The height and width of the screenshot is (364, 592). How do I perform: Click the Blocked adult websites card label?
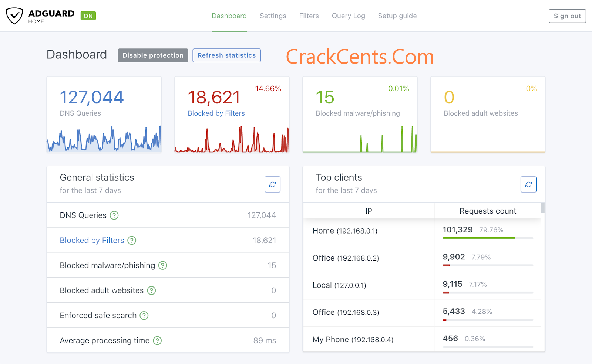[481, 113]
